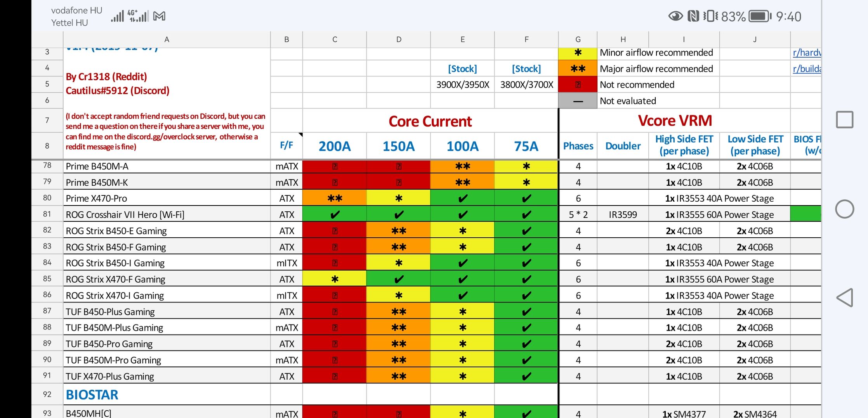The width and height of the screenshot is (868, 418).
Task: Click the "F/F" column title cell
Action: [286, 145]
